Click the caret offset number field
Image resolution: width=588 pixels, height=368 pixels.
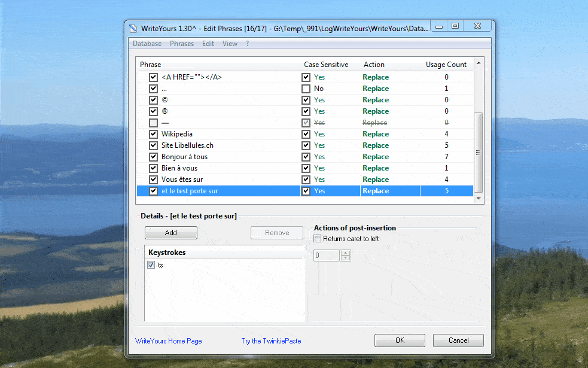click(x=327, y=256)
